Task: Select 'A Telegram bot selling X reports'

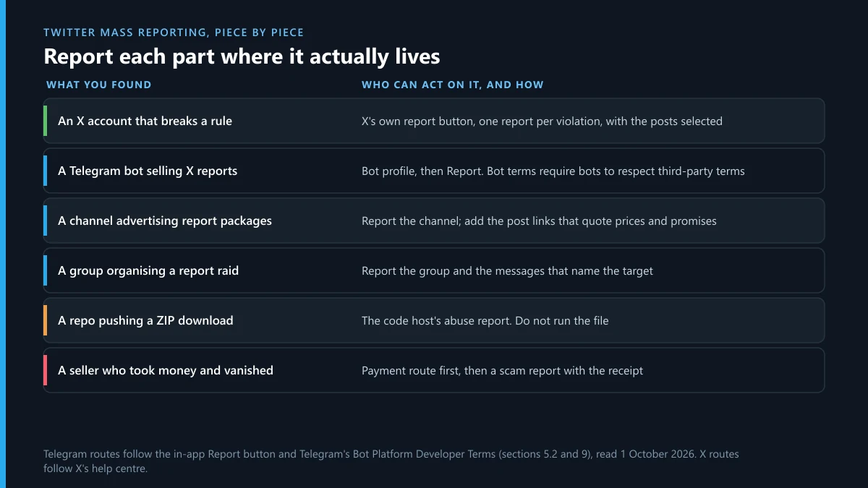Action: (x=148, y=171)
